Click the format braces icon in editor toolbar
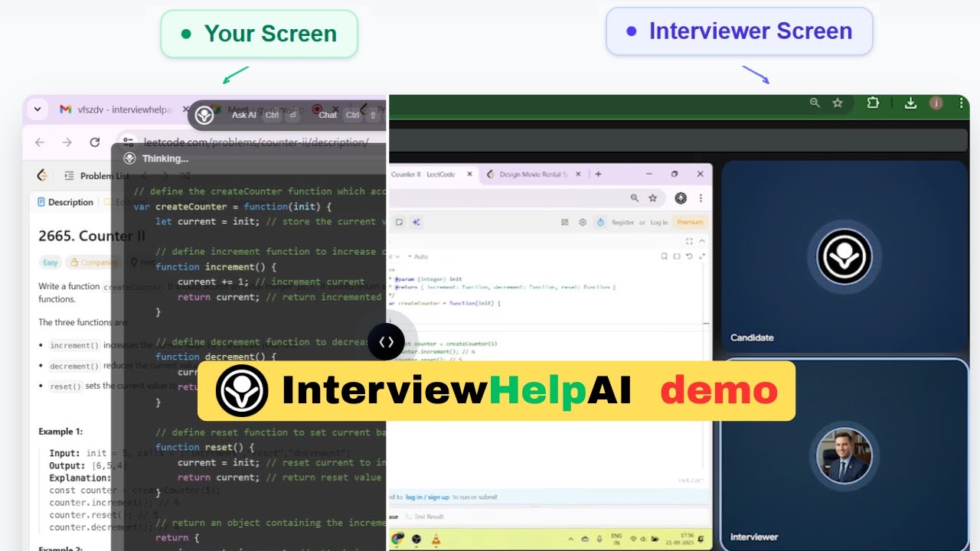 677,256
